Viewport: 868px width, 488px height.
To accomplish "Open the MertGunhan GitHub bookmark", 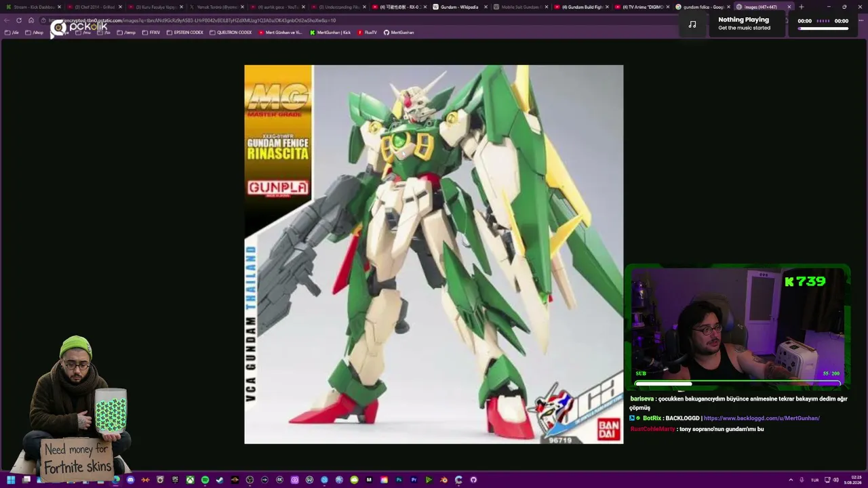I will [x=399, y=33].
